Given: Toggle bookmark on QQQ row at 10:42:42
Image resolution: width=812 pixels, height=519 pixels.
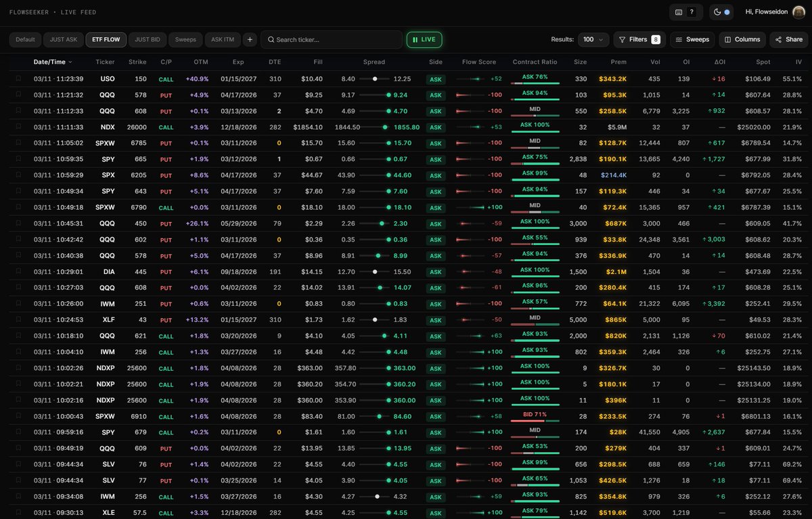Looking at the screenshot, I should (19, 239).
